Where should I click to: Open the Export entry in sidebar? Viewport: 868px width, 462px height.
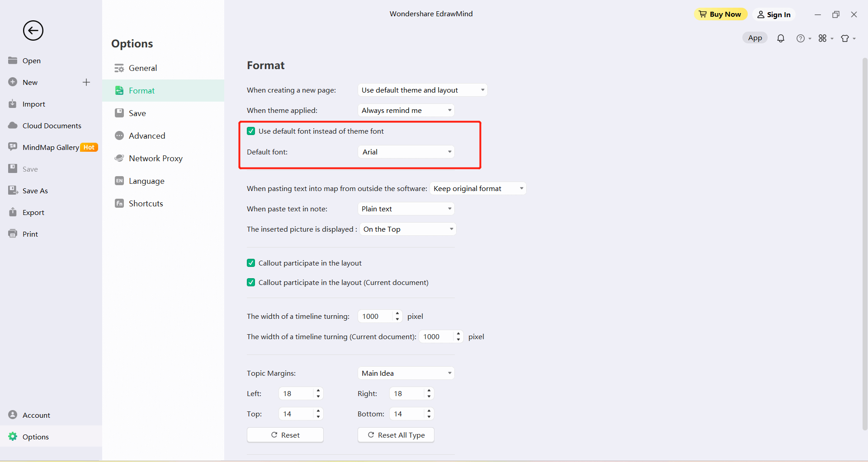coord(51,212)
